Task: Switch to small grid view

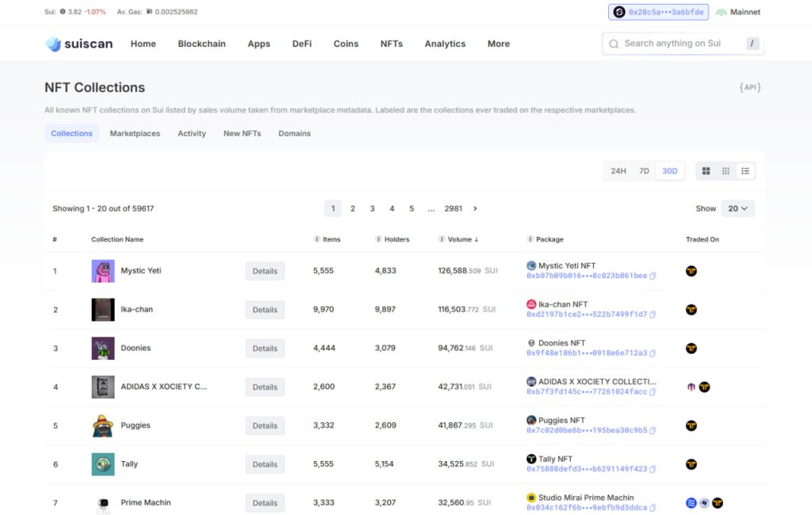Action: pos(726,171)
